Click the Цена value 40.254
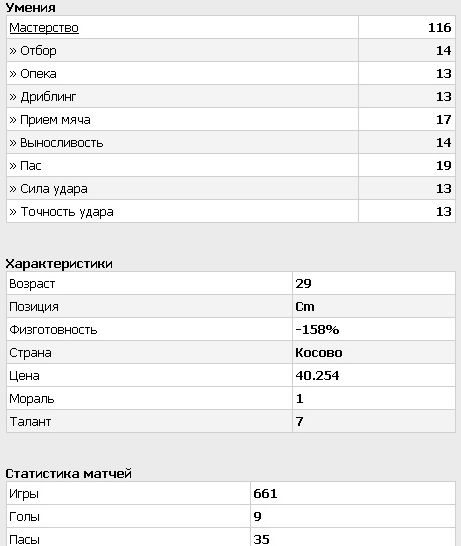 pos(317,375)
